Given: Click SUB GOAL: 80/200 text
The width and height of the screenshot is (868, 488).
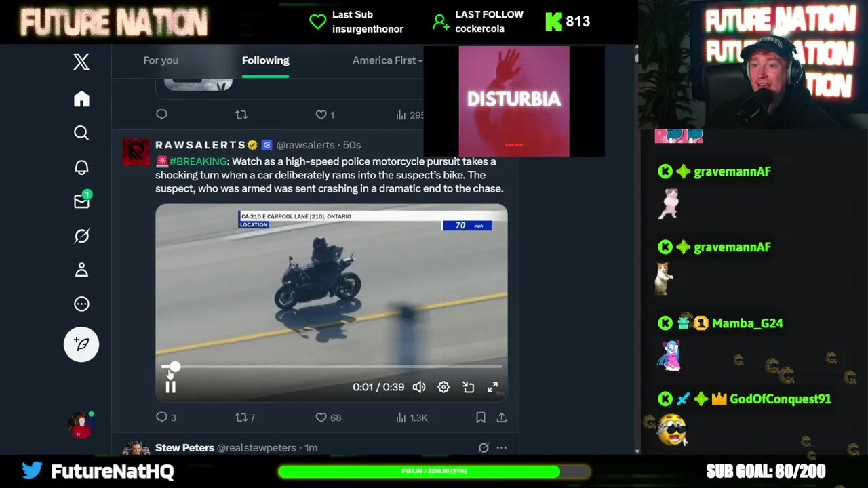Looking at the screenshot, I should [766, 471].
